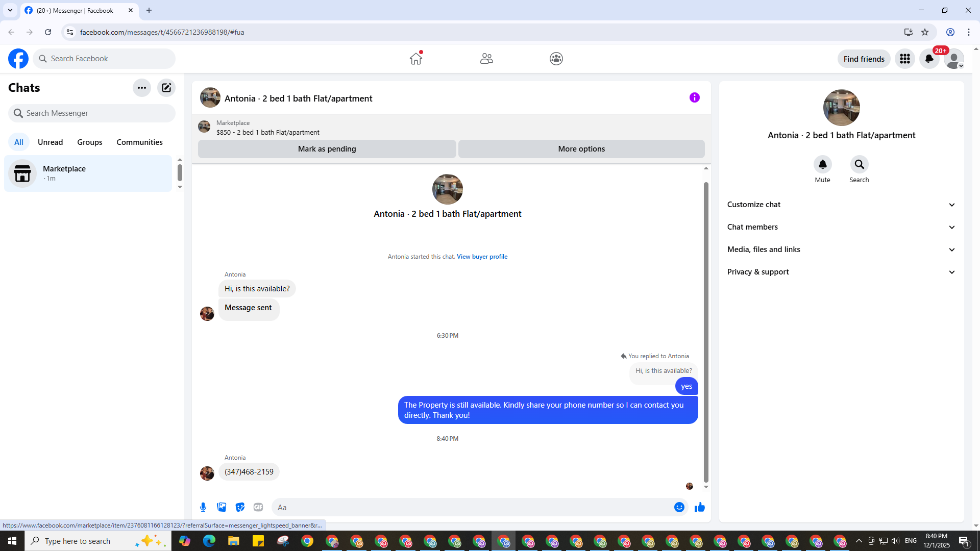The height and width of the screenshot is (551, 980).
Task: Open the Friends icon in top navigation
Action: coord(486,59)
